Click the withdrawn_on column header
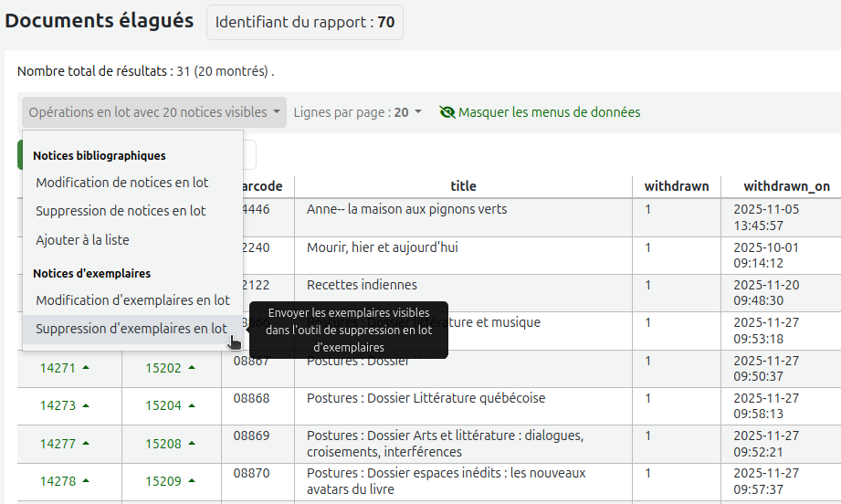841x504 pixels. point(786,186)
